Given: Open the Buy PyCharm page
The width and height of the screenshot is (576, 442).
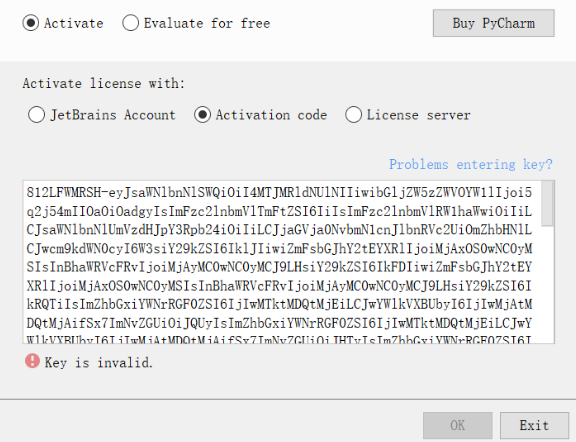Looking at the screenshot, I should coord(493,23).
